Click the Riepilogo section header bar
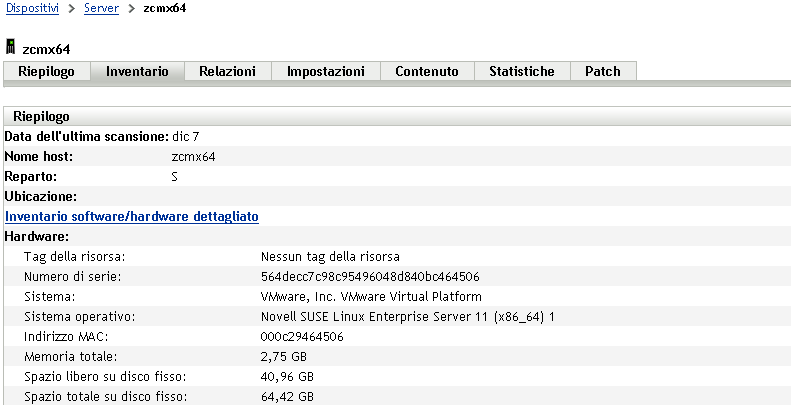791x405 pixels. coord(395,116)
